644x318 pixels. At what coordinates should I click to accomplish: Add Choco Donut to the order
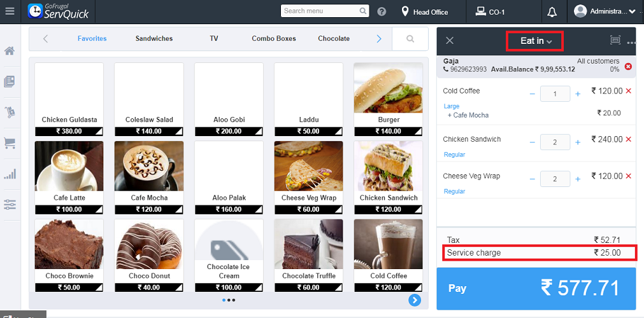coord(149,255)
